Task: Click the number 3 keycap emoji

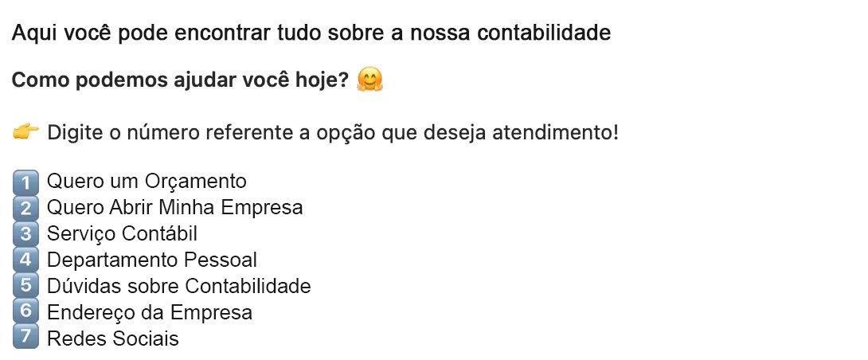Action: click(x=25, y=234)
